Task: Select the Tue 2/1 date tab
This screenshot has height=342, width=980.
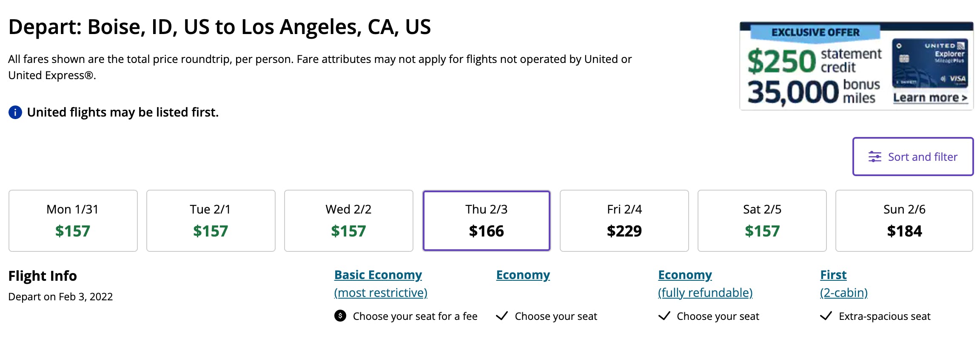Action: tap(211, 221)
